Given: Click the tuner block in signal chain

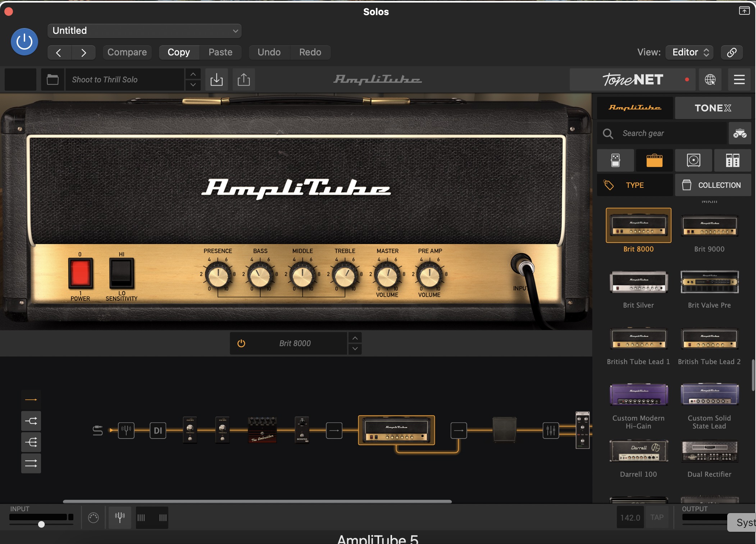Looking at the screenshot, I should [x=126, y=430].
